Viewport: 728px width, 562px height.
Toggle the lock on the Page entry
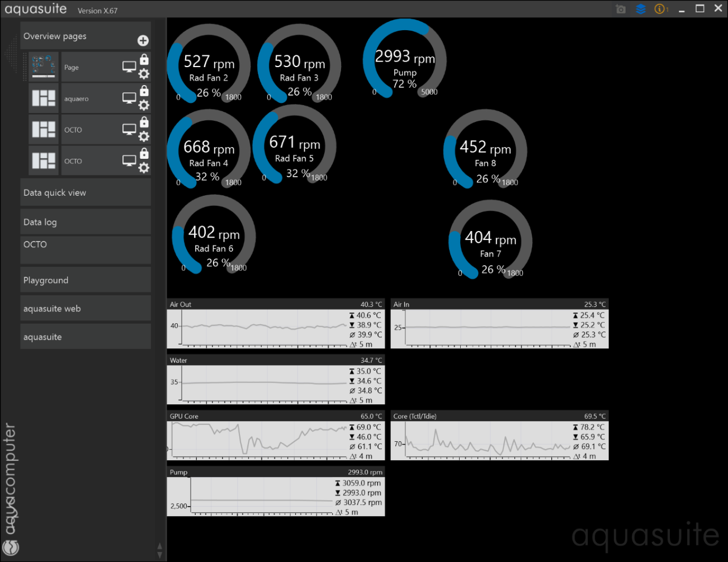click(144, 58)
